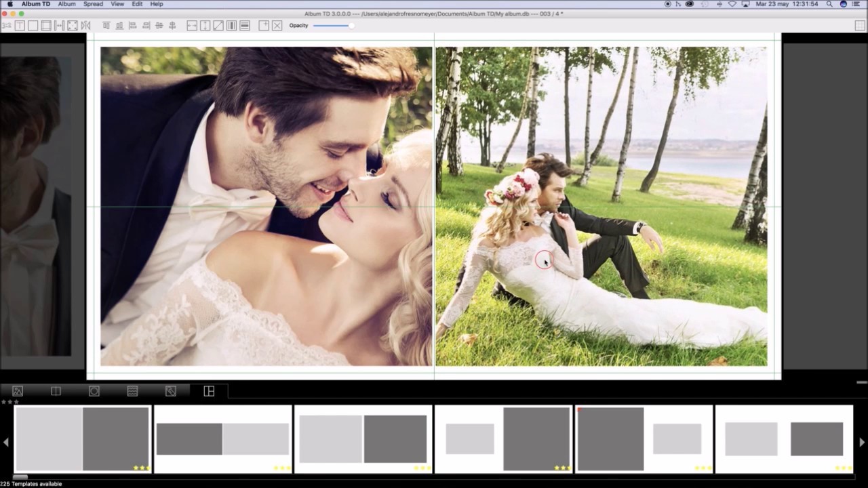Image resolution: width=868 pixels, height=488 pixels.
Task: Click the delete frame X icon
Action: click(277, 26)
